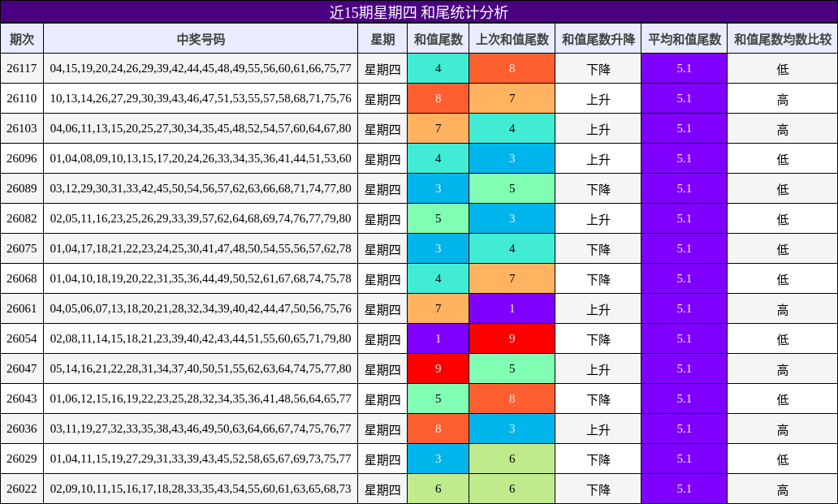Select issue number 26061
The width and height of the screenshot is (838, 504).
[22, 308]
